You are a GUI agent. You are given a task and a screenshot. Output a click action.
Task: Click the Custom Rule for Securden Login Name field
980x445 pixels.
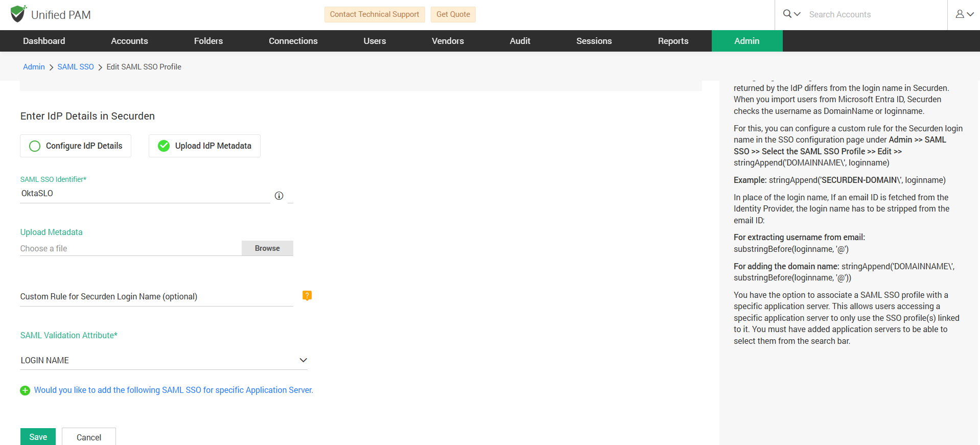tap(156, 297)
